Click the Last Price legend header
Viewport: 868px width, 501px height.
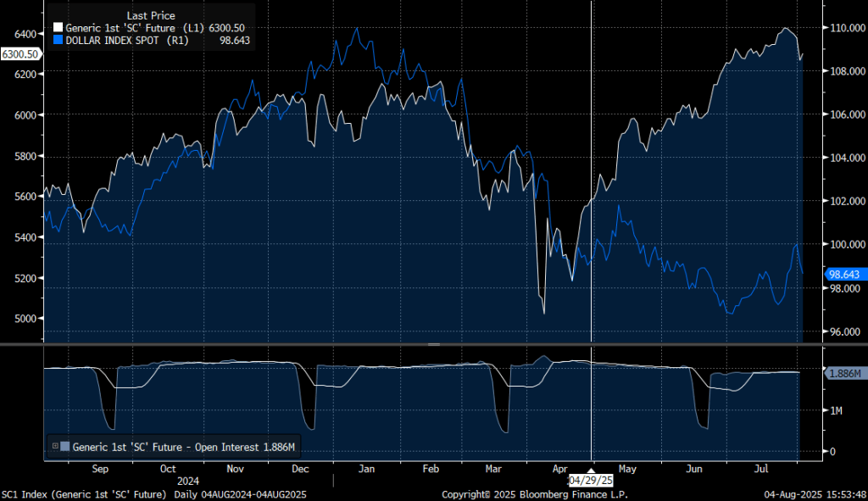(150, 16)
